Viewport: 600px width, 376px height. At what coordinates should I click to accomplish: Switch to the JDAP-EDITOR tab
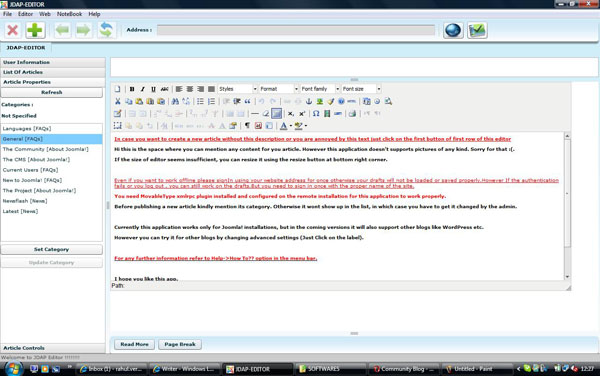(x=26, y=48)
